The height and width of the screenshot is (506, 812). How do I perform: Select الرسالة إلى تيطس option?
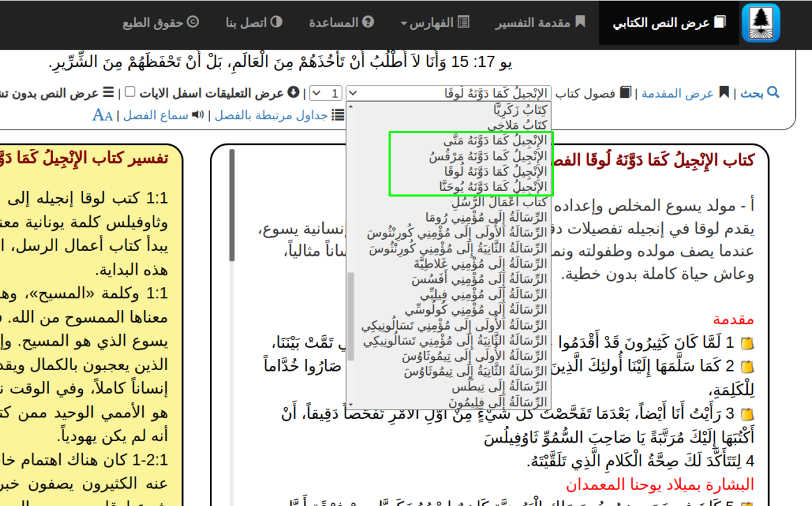(499, 387)
